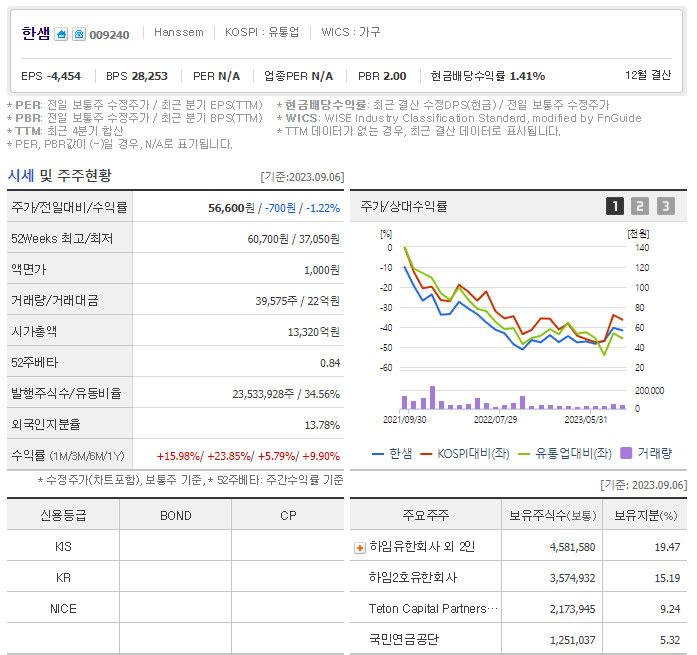Click the 보유주식수(보통) column header

(552, 515)
